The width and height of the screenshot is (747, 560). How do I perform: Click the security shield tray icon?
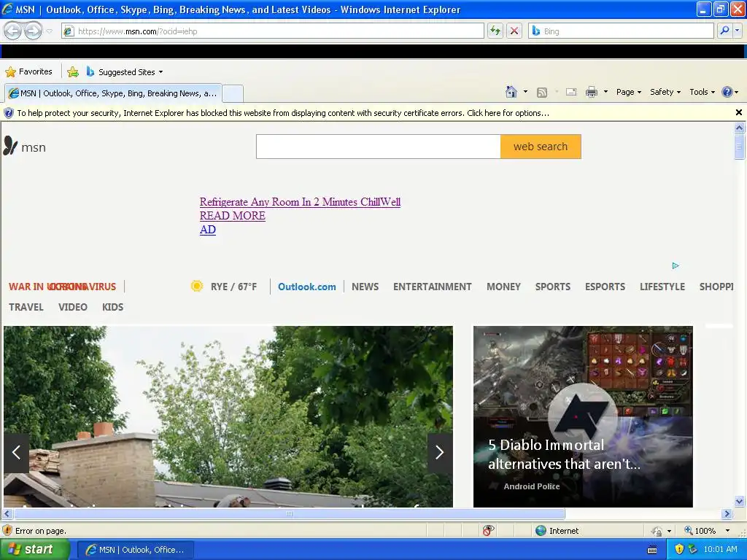(680, 549)
